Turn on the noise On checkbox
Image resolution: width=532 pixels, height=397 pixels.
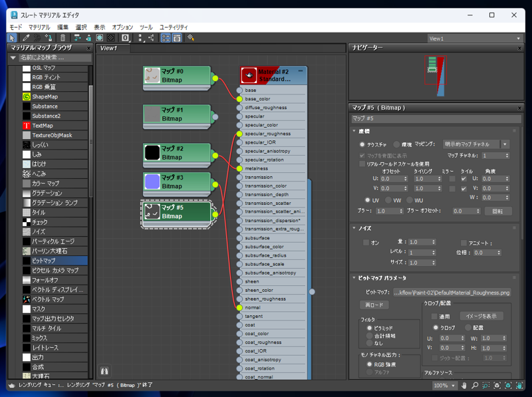coord(366,243)
